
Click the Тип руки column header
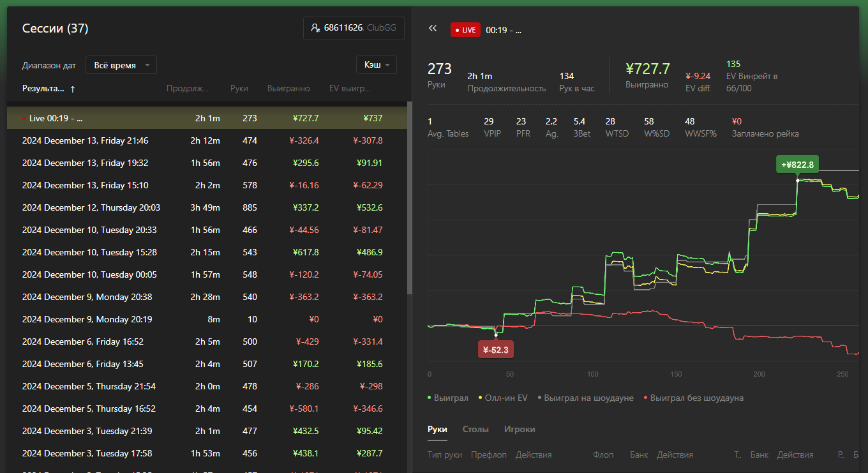point(445,455)
